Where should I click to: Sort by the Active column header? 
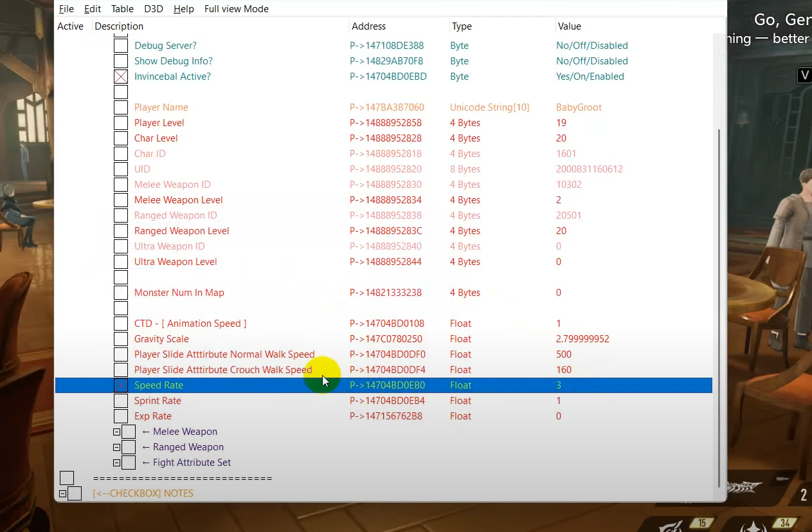71,26
